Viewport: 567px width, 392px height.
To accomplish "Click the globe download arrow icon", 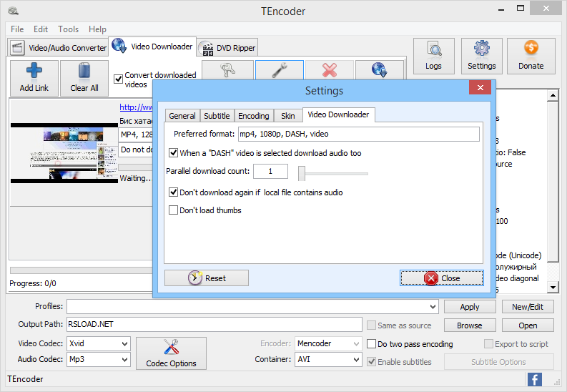I will pyautogui.click(x=380, y=70).
